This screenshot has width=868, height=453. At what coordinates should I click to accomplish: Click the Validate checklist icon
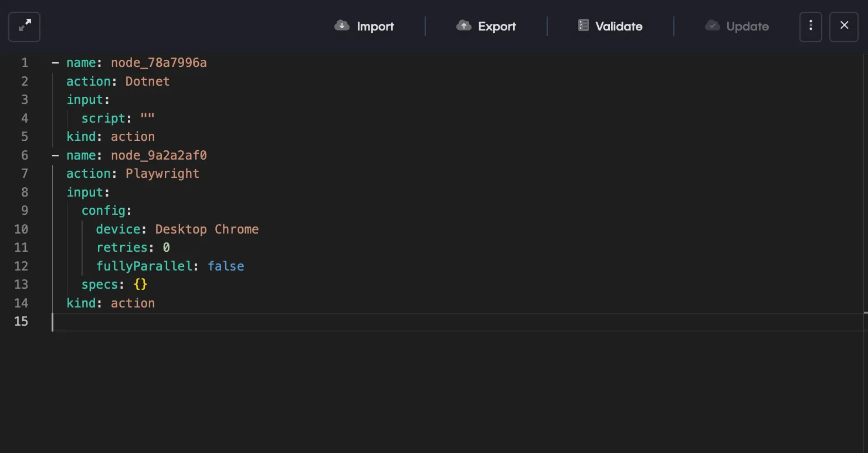click(x=583, y=25)
